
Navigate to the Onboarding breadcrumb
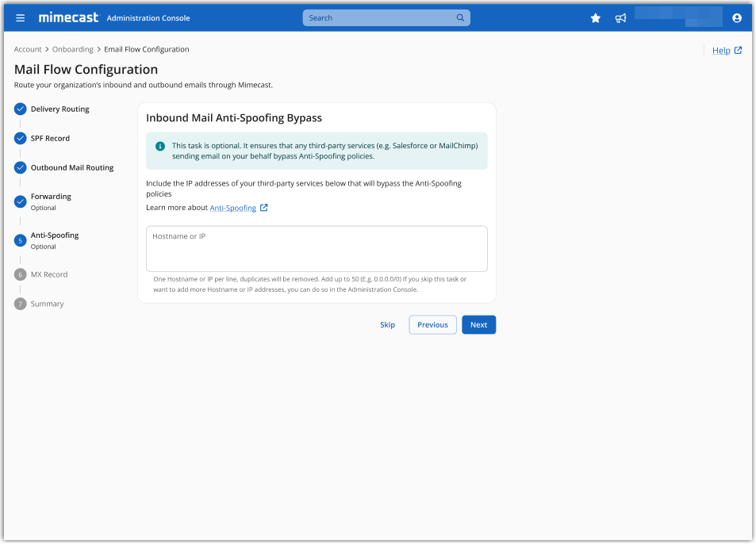click(73, 49)
